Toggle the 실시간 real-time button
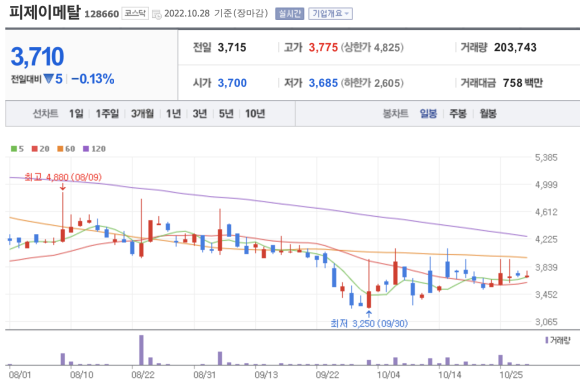The width and height of the screenshot is (580, 392). coord(290,14)
